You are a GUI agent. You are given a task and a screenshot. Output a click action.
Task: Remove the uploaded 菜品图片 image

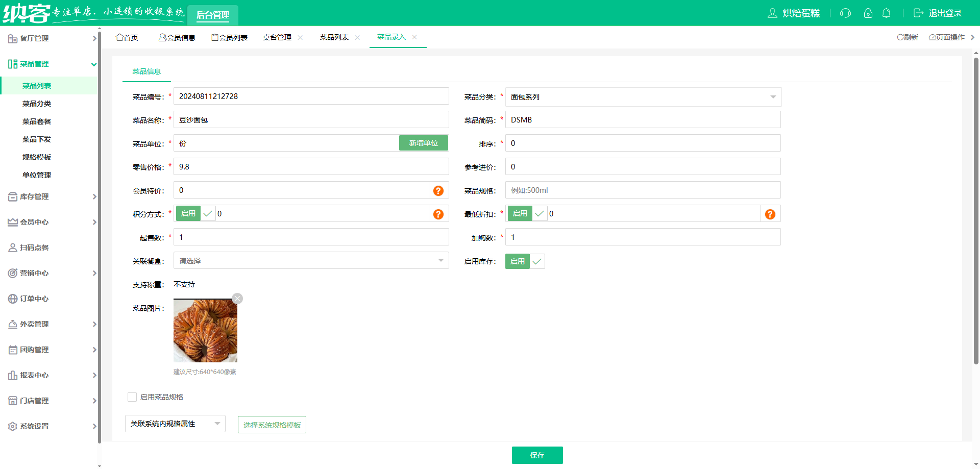coord(237,298)
